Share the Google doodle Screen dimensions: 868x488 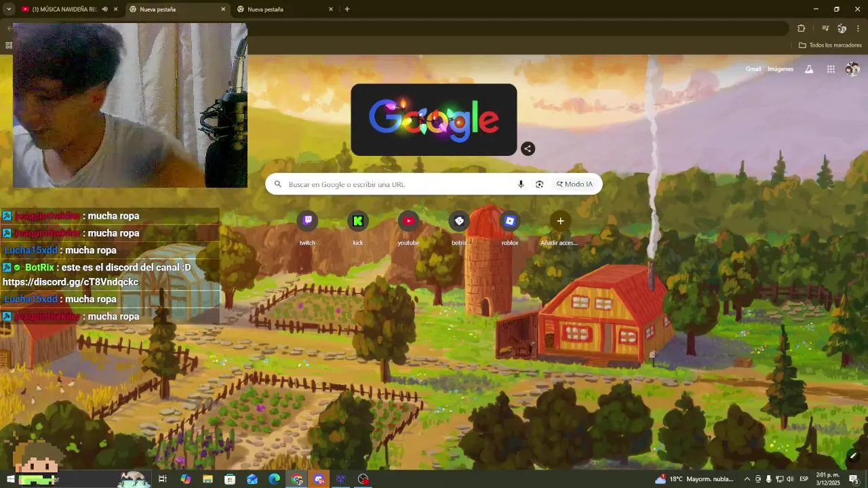click(x=528, y=148)
